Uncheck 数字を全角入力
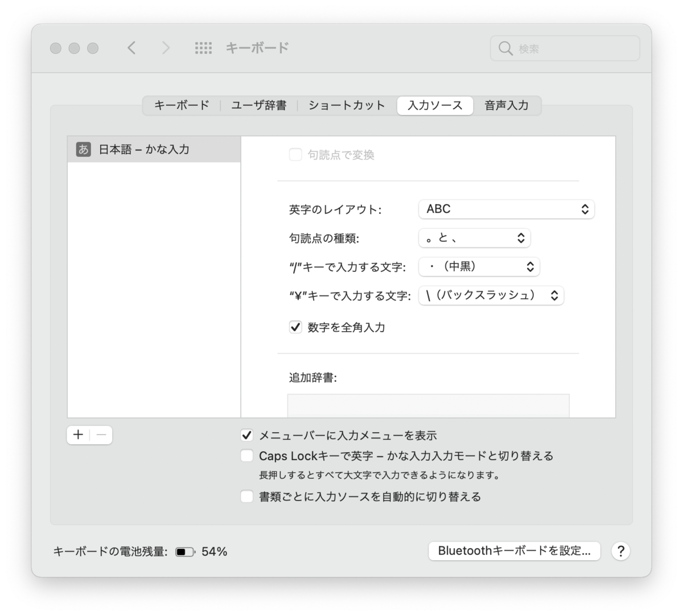The width and height of the screenshot is (683, 616). [x=295, y=327]
